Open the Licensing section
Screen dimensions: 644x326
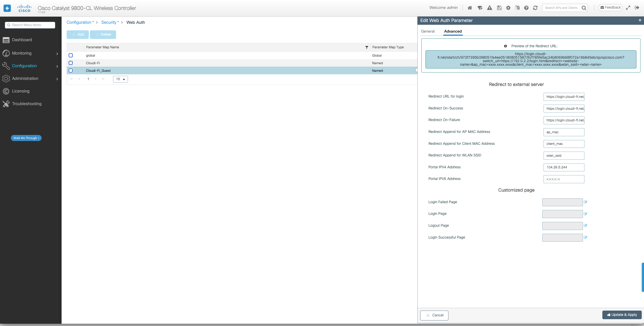pyautogui.click(x=20, y=91)
